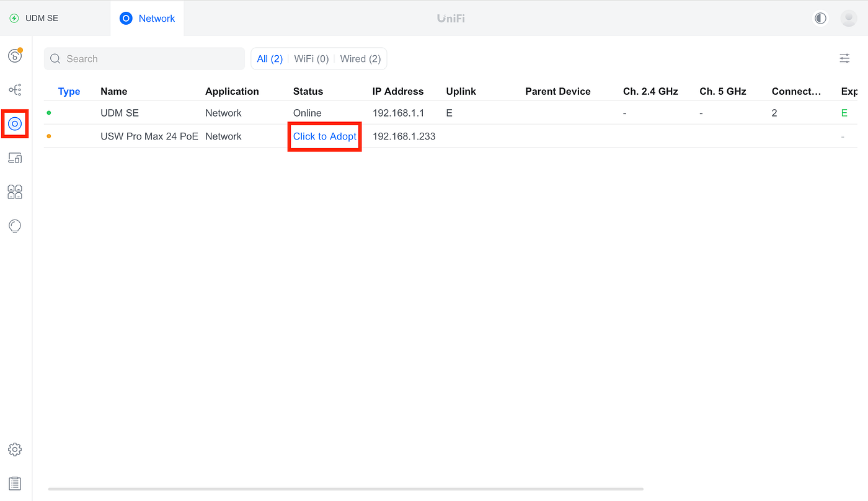Click IP address 192.168.1.1
This screenshot has width=868, height=501.
click(x=398, y=113)
